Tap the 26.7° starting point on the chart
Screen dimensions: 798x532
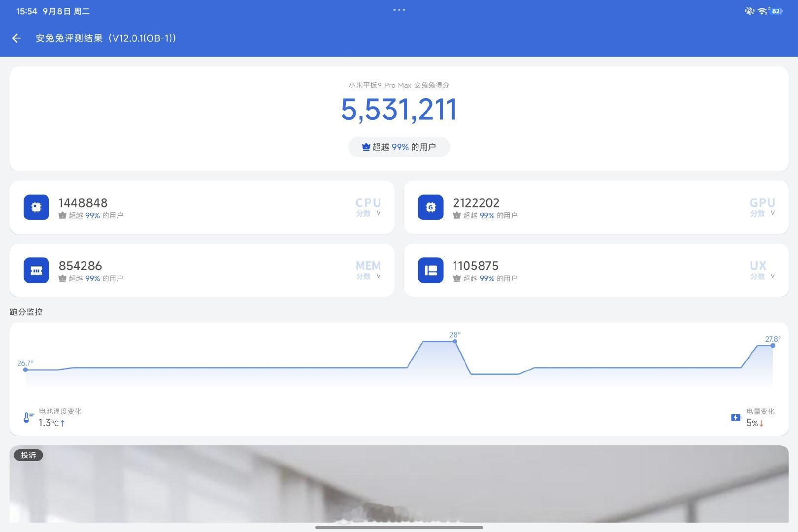pyautogui.click(x=25, y=369)
